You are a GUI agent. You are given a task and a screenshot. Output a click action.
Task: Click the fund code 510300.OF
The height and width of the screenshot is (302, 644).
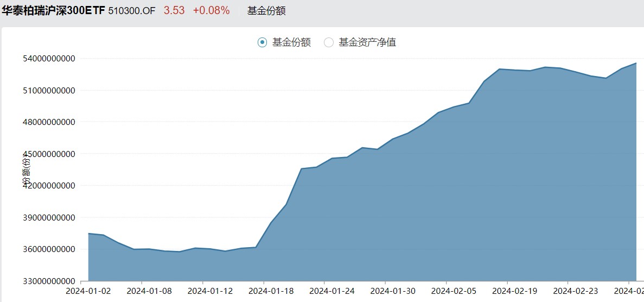click(132, 11)
